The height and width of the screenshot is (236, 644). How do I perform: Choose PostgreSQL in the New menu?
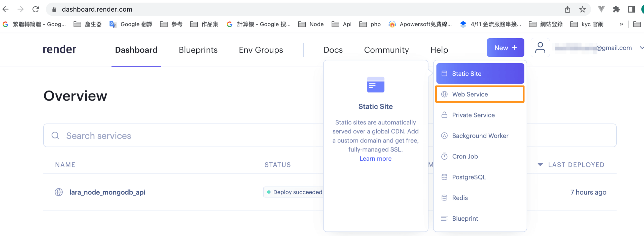(469, 177)
